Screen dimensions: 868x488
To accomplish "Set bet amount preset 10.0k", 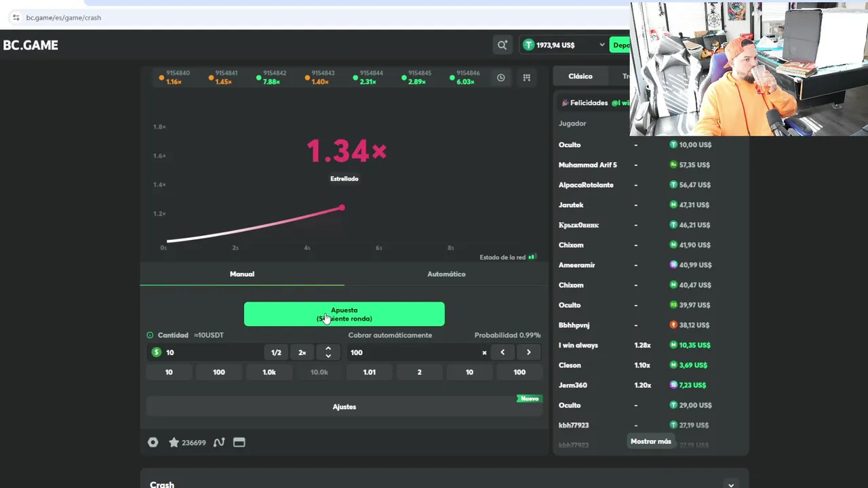I will [x=319, y=372].
